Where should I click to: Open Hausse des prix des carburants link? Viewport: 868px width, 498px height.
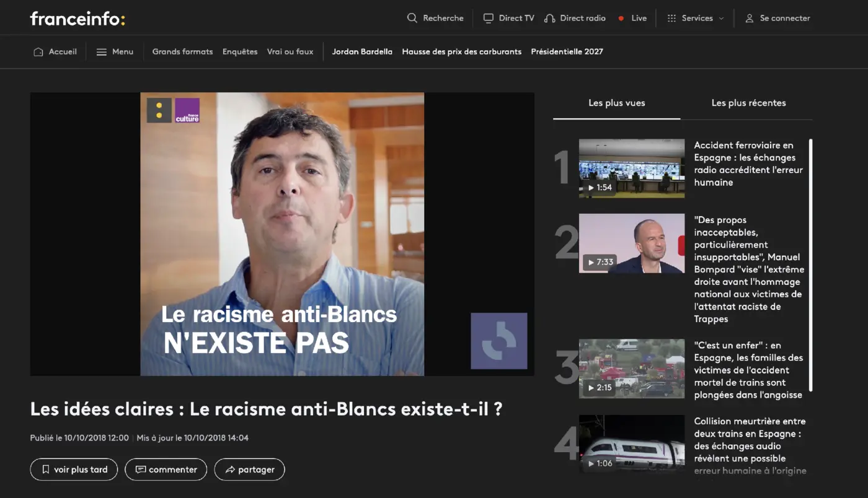(462, 51)
